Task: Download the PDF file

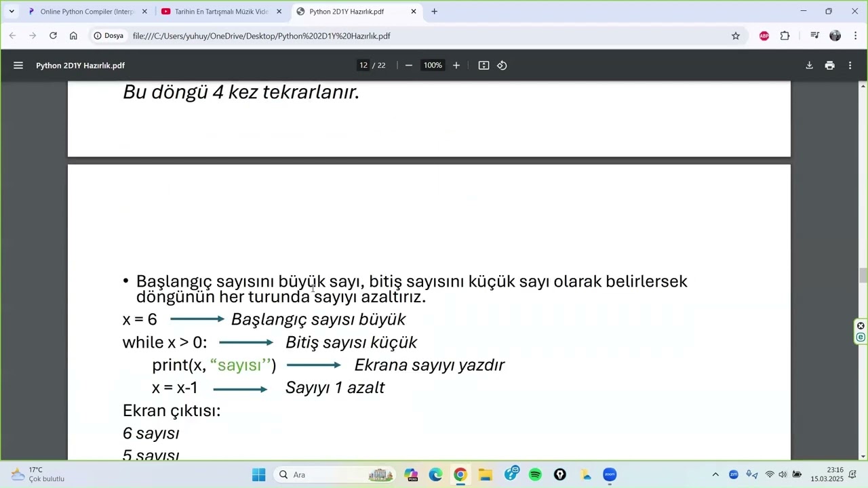Action: (809, 66)
